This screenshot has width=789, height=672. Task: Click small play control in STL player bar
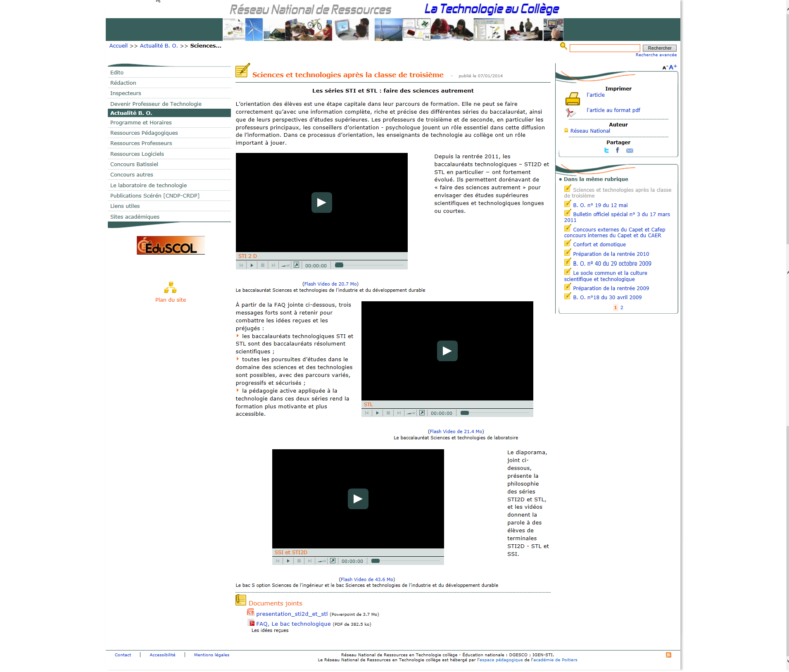click(x=377, y=413)
